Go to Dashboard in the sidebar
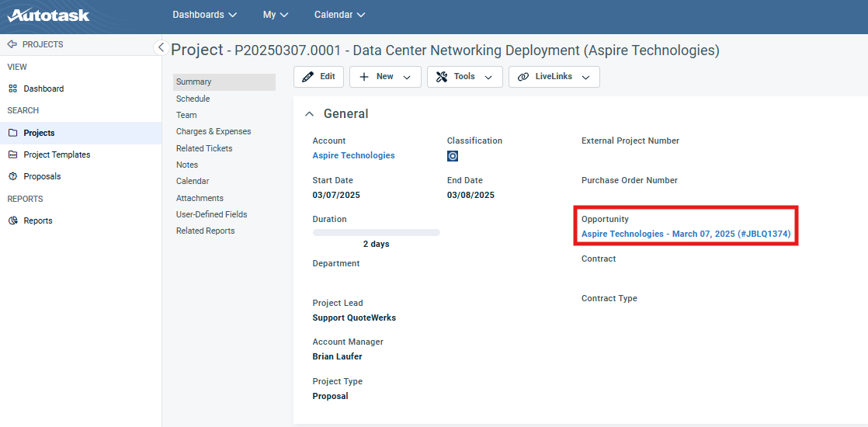The width and height of the screenshot is (868, 427). pyautogui.click(x=43, y=89)
